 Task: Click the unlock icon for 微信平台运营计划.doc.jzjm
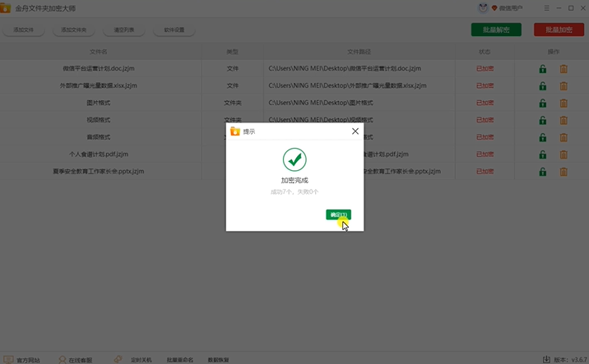point(542,69)
